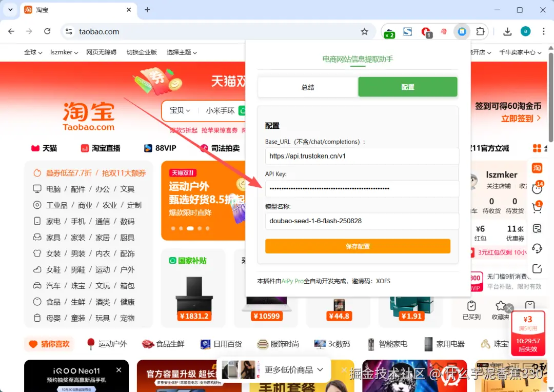Select the second carousel dot in Tmall banner
The height and width of the screenshot is (392, 554).
tap(181, 228)
